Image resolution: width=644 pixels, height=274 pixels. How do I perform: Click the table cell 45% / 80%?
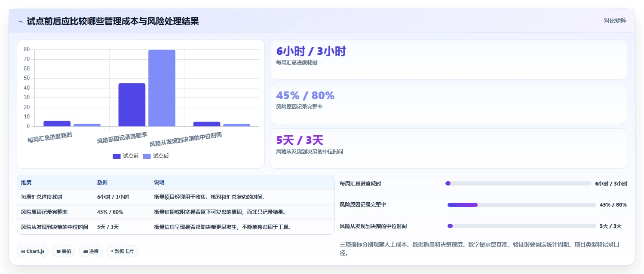[x=110, y=212]
